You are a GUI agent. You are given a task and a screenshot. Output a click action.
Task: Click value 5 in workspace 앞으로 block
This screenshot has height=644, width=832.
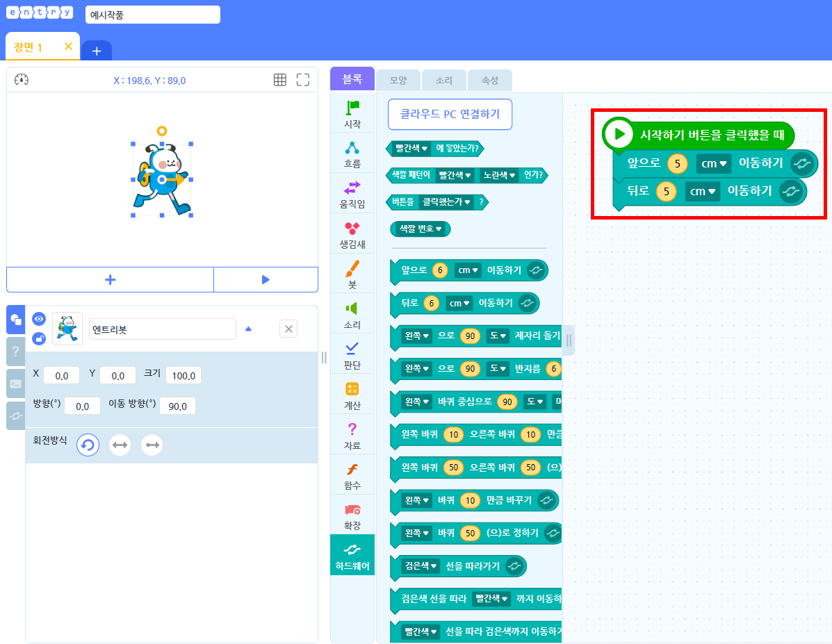[x=678, y=164]
